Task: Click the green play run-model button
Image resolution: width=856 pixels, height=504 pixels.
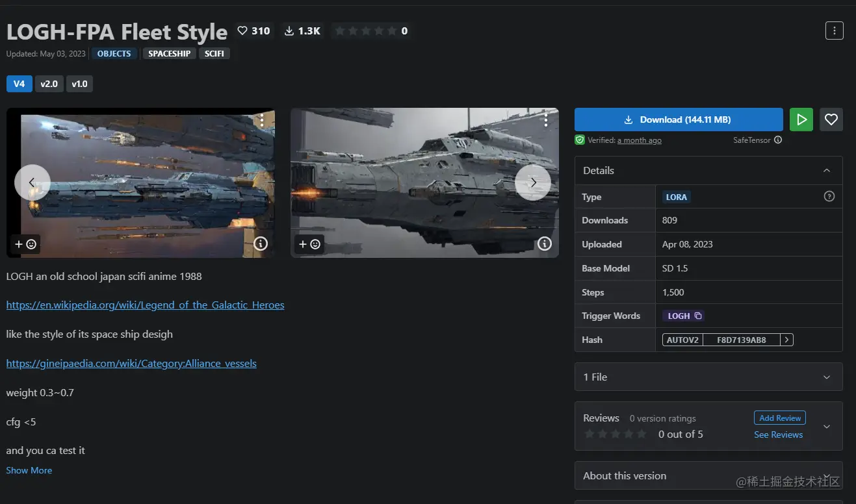Action: pyautogui.click(x=801, y=120)
